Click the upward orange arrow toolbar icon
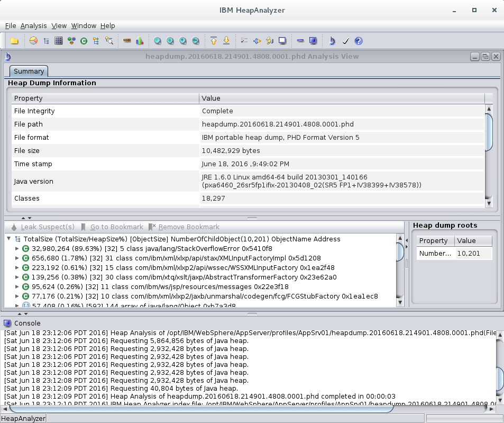The width and height of the screenshot is (504, 423). [214, 41]
